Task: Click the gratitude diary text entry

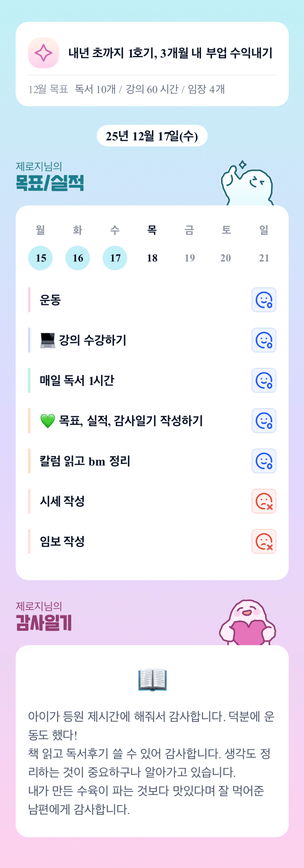Action: (x=152, y=763)
